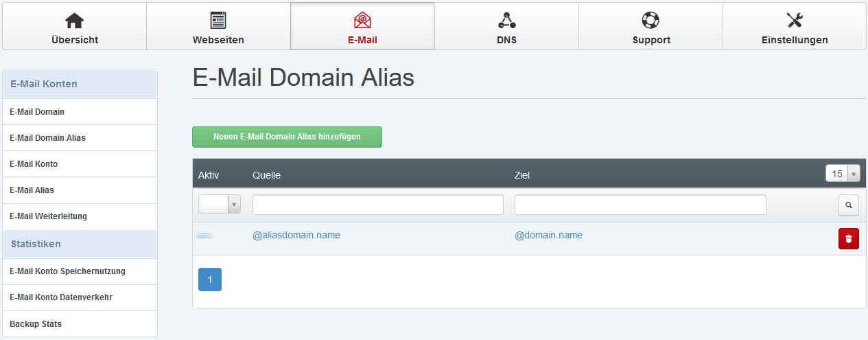The width and height of the screenshot is (868, 340).
Task: Go to page 1 in pagination
Action: click(210, 280)
